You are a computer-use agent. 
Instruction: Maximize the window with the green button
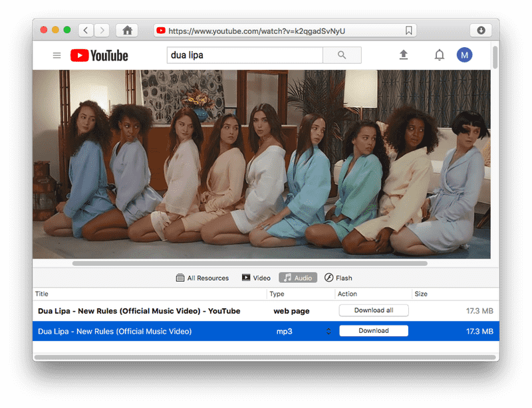tap(67, 30)
